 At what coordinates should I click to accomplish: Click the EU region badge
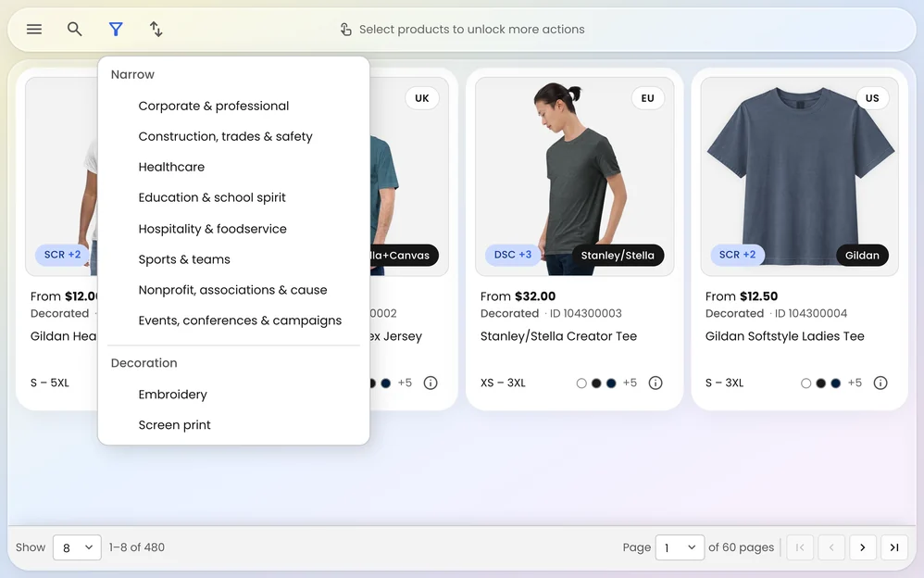pyautogui.click(x=647, y=98)
